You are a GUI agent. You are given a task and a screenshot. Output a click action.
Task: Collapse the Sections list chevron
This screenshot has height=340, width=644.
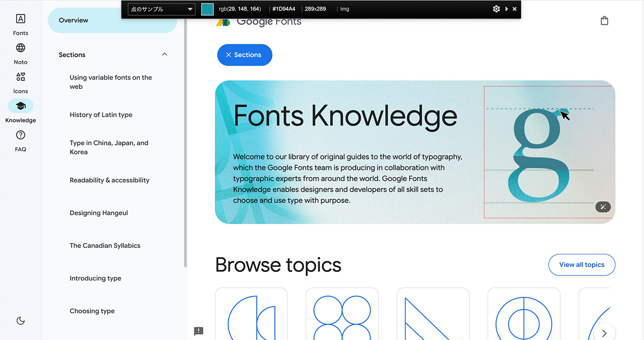coord(165,54)
